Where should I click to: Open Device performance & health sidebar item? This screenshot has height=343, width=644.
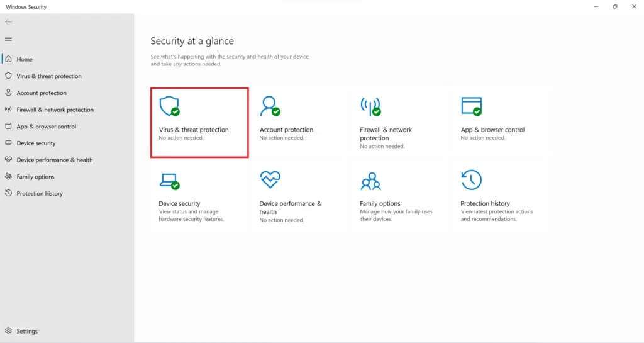55,160
